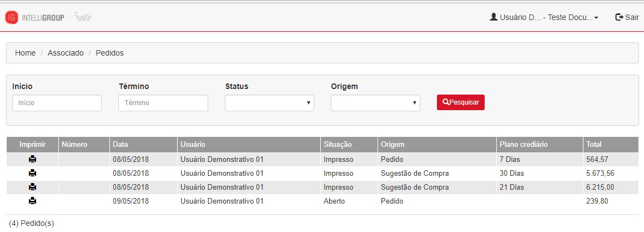Open the Associado breadcrumb link
The width and height of the screenshot is (644, 232).
click(66, 53)
